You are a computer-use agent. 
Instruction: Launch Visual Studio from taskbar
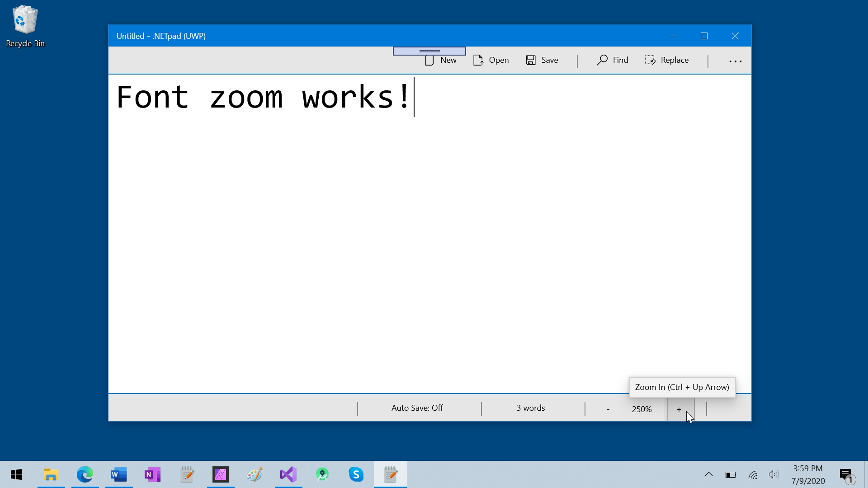pos(288,474)
